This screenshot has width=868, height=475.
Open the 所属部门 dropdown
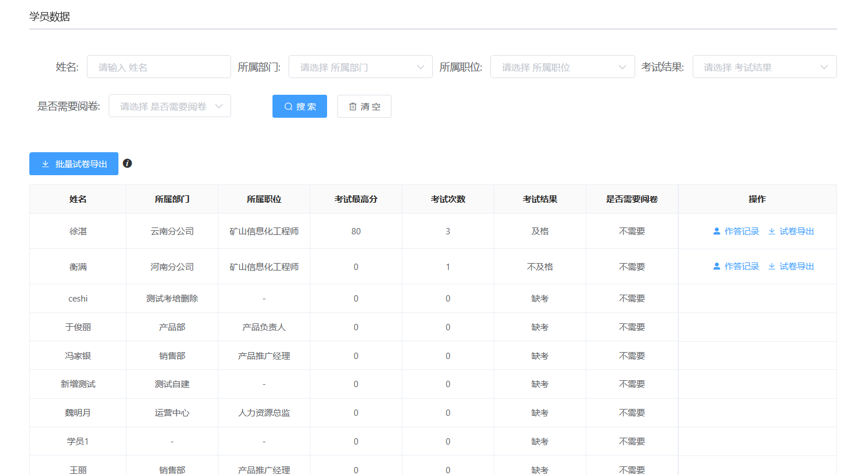coord(360,67)
